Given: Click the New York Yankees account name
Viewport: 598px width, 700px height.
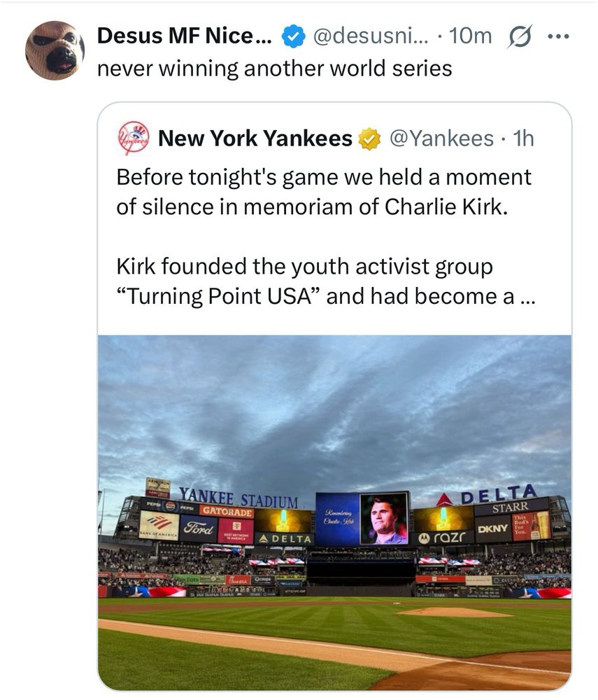Looking at the screenshot, I should coord(255,139).
